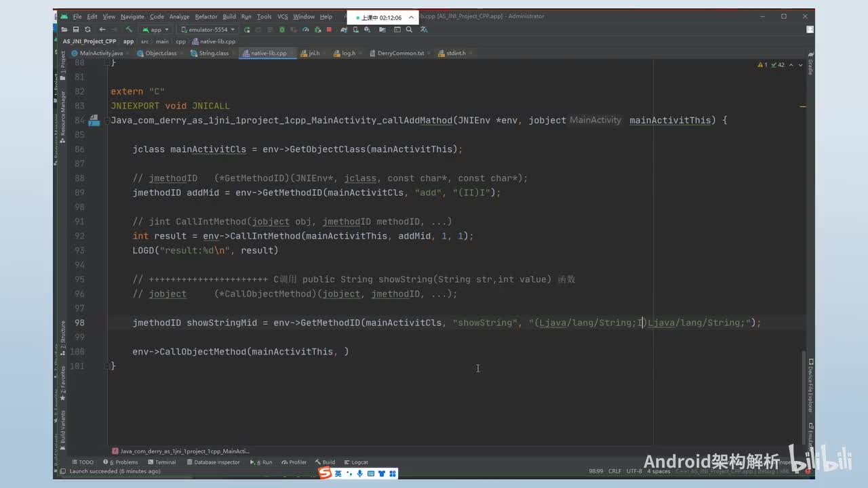Open the Navigate menu
This screenshot has width=868, height=488.
pyautogui.click(x=132, y=16)
